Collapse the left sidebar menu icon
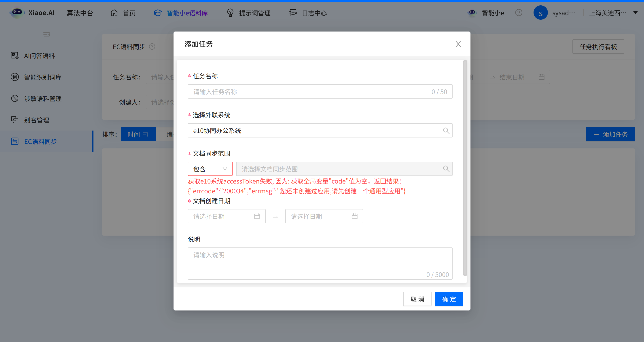The width and height of the screenshot is (644, 342). (46, 34)
